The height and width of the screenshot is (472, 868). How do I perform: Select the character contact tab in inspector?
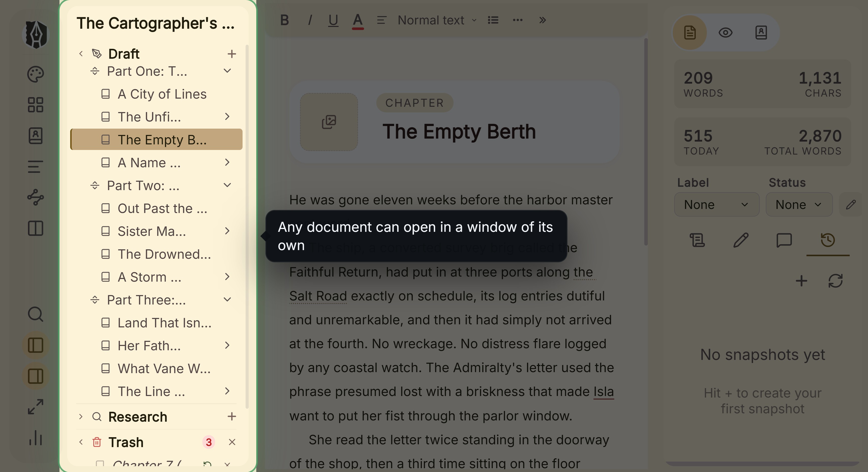(x=761, y=33)
